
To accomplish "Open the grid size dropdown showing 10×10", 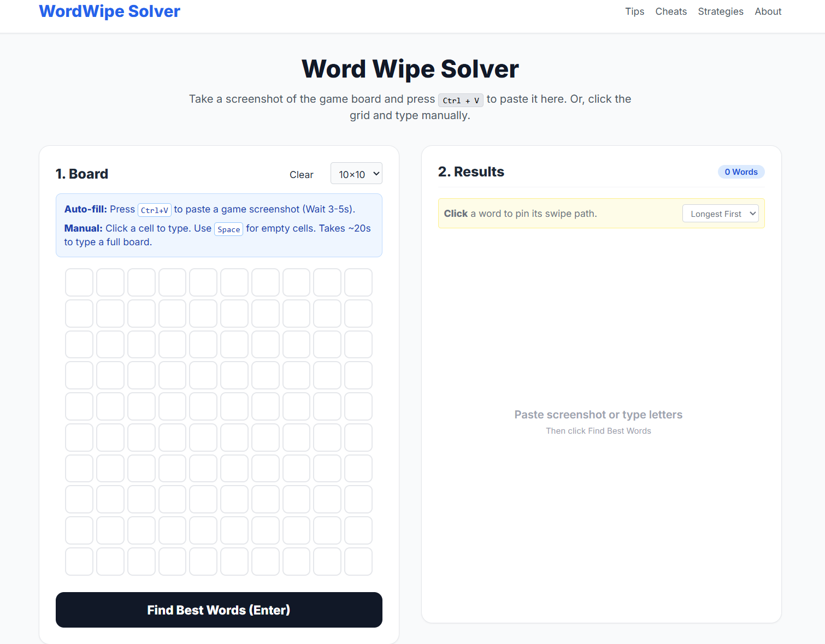I will 356,173.
